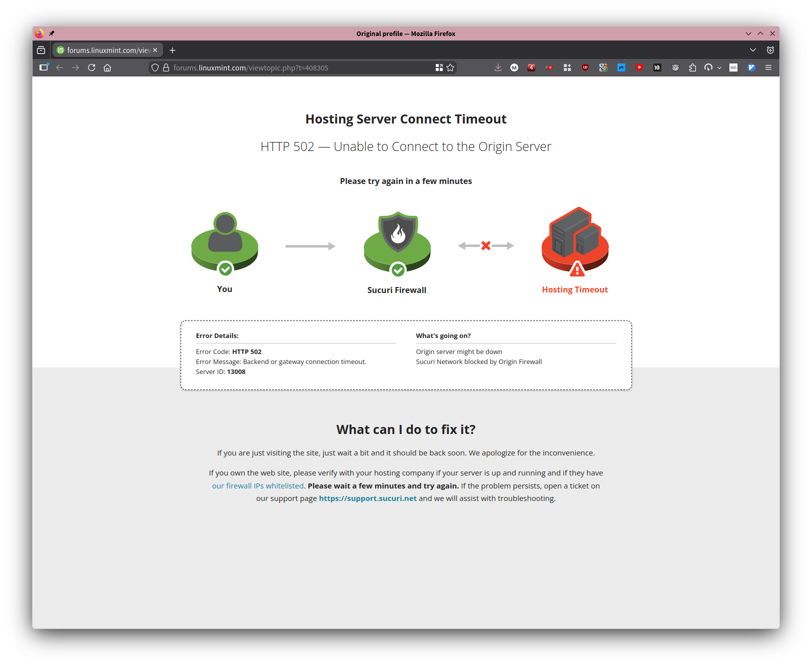This screenshot has height=667, width=812.
Task: Click the red Hosting Timeout server illustration
Action: [x=575, y=241]
